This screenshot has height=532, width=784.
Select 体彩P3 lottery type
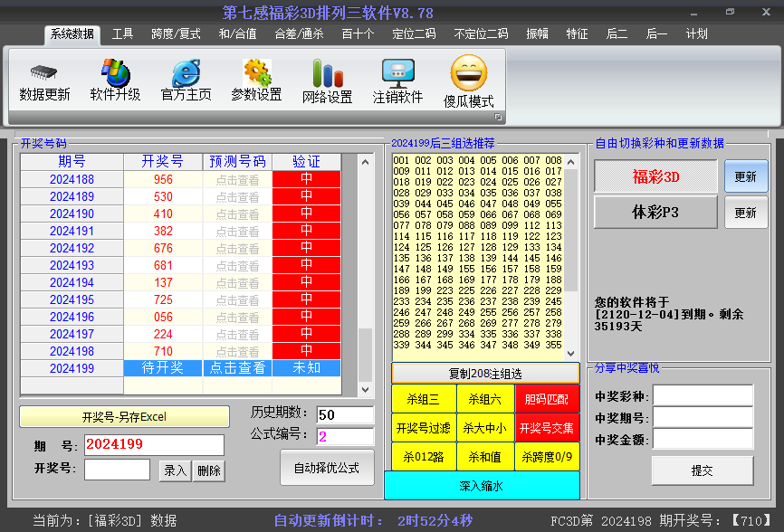tap(655, 213)
